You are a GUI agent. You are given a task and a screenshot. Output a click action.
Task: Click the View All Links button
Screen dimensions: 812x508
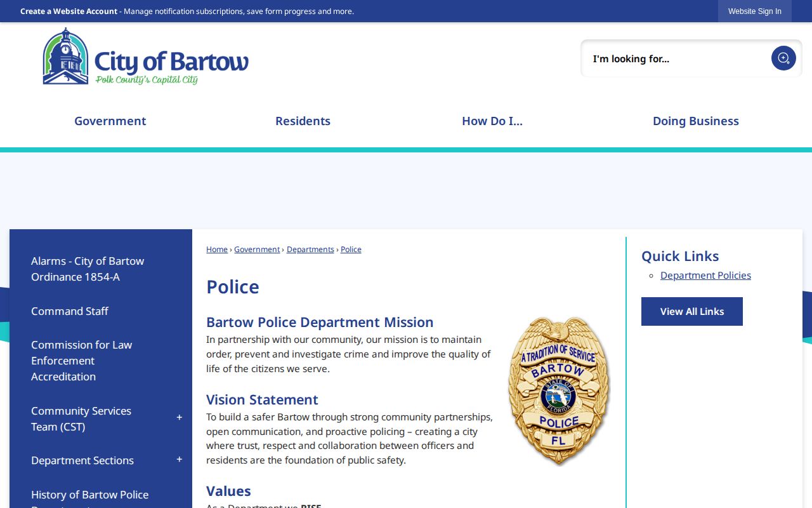click(692, 311)
